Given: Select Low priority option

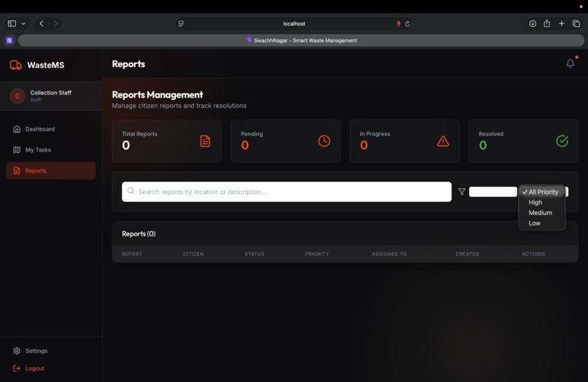Looking at the screenshot, I should 541,223.
